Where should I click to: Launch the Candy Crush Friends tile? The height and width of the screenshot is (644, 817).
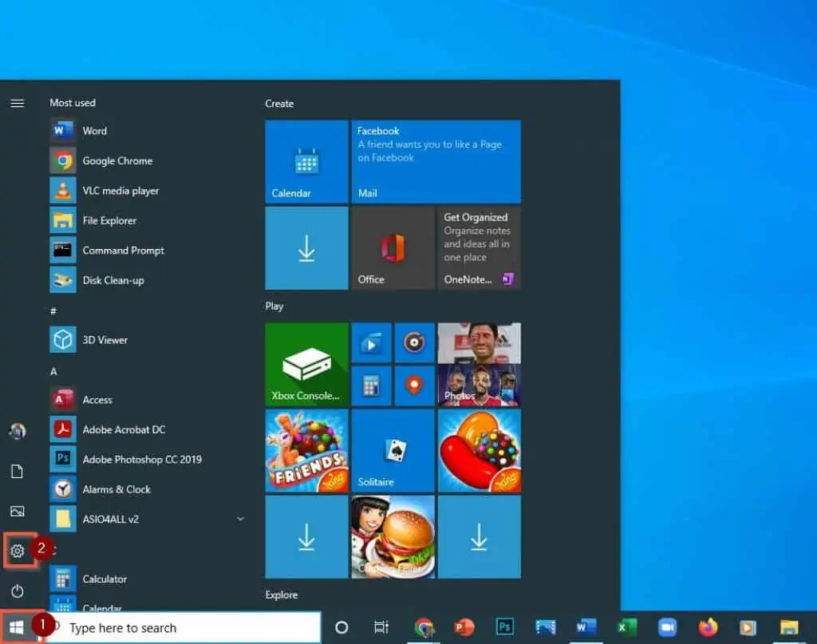point(306,451)
